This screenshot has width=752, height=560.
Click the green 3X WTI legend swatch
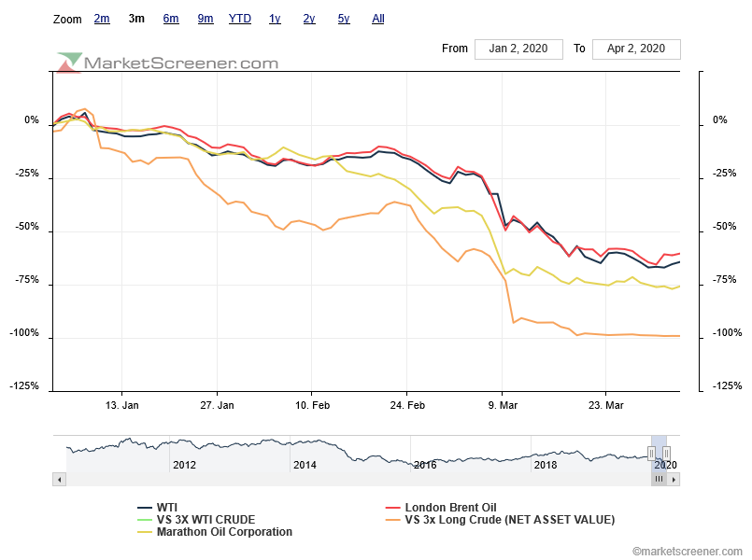point(145,520)
